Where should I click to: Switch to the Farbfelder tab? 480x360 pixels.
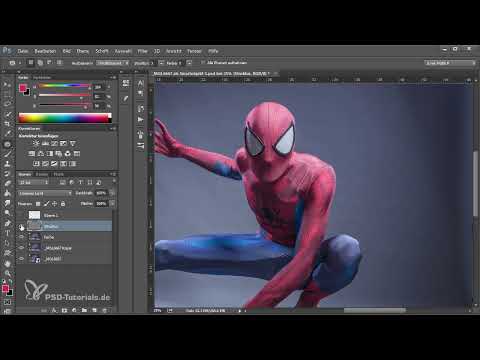[x=42, y=77]
